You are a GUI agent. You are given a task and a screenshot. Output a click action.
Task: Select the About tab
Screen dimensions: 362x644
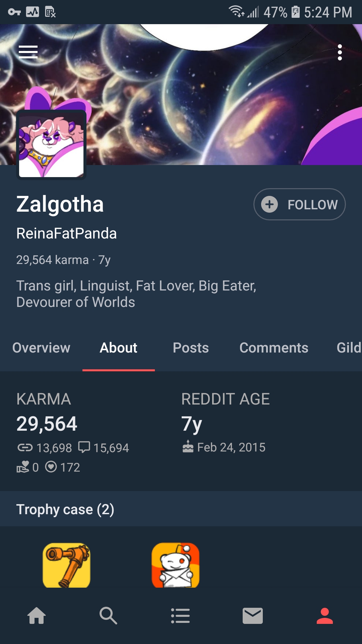[119, 348]
